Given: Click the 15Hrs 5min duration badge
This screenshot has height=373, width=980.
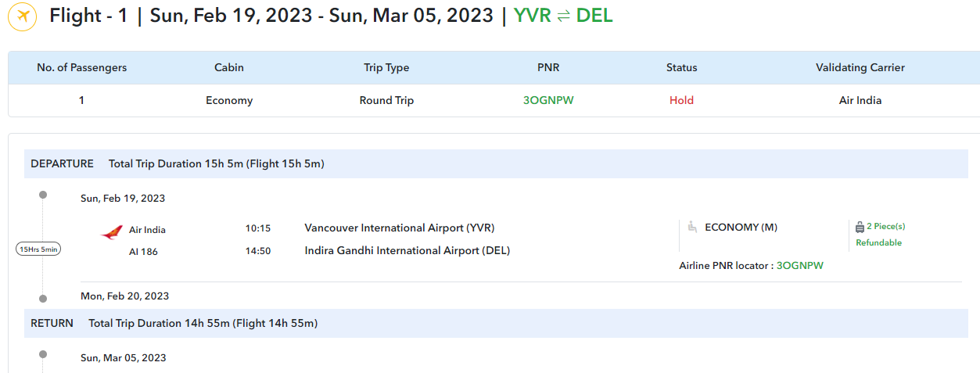Looking at the screenshot, I should [38, 249].
